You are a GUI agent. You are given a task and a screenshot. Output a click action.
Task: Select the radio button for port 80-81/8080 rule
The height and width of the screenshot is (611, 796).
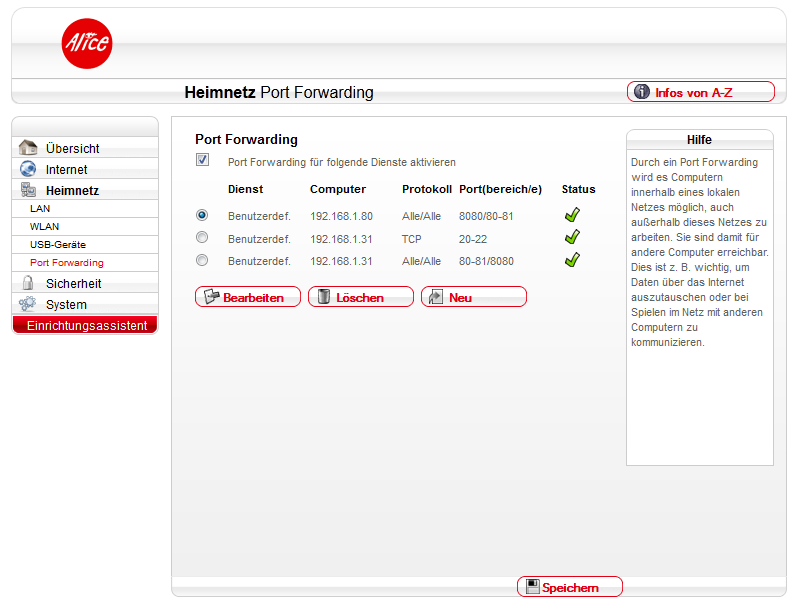coord(202,260)
